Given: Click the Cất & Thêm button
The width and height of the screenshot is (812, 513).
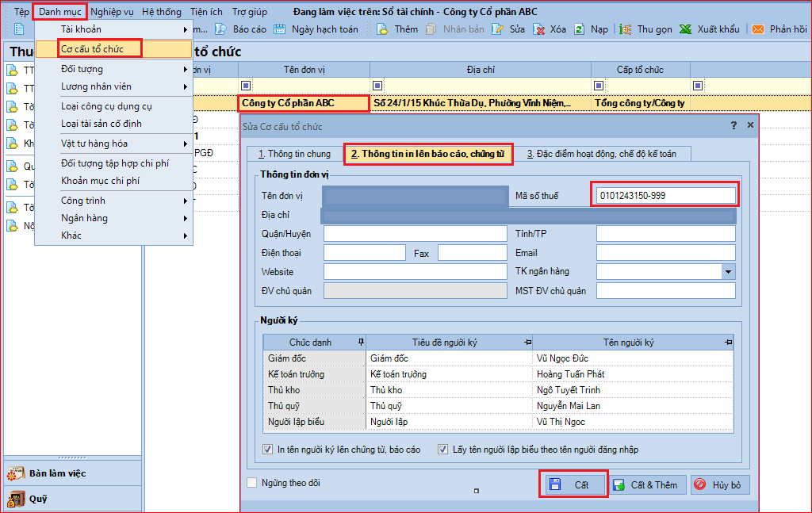Looking at the screenshot, I should click(647, 485).
